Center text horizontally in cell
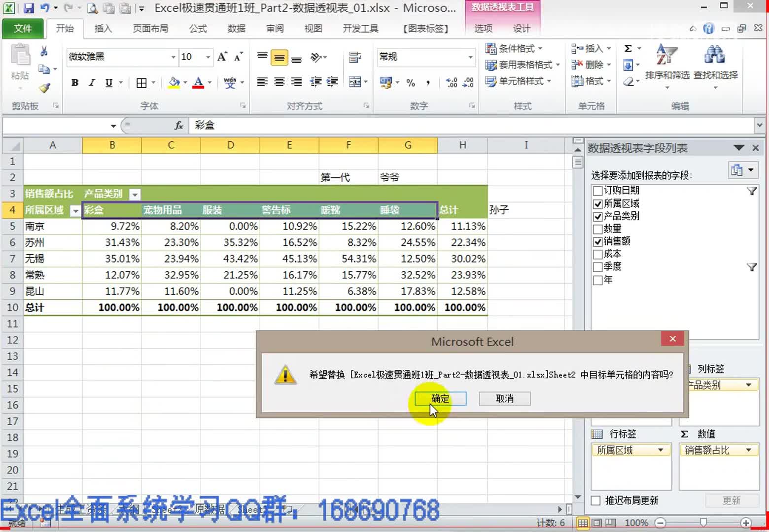 (x=280, y=82)
